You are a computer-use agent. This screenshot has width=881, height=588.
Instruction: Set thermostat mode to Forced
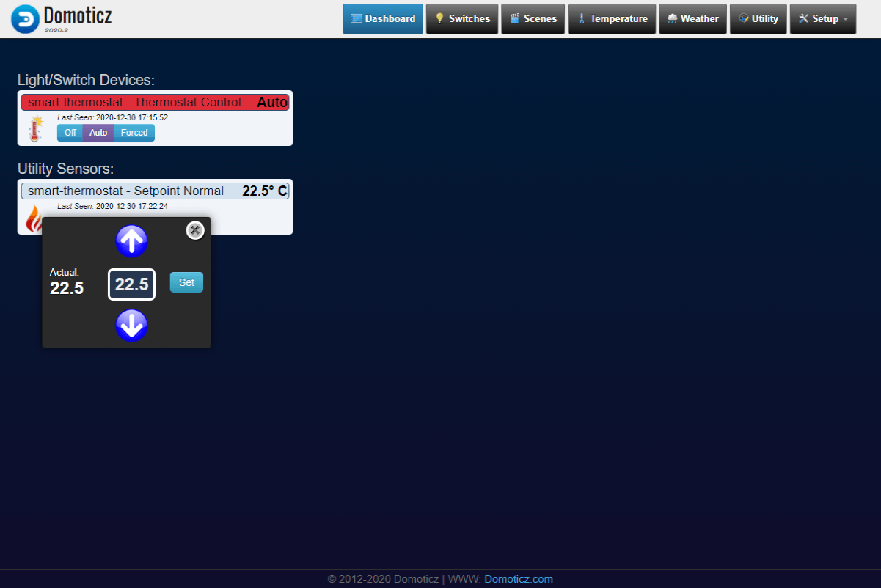[x=134, y=133]
